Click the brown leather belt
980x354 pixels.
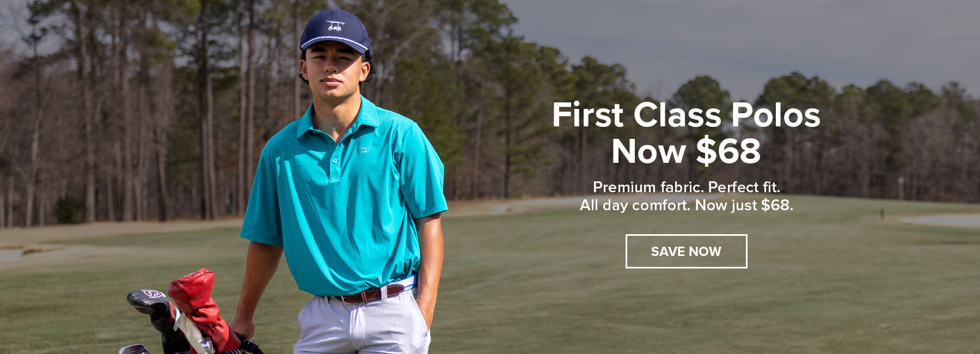tap(368, 295)
